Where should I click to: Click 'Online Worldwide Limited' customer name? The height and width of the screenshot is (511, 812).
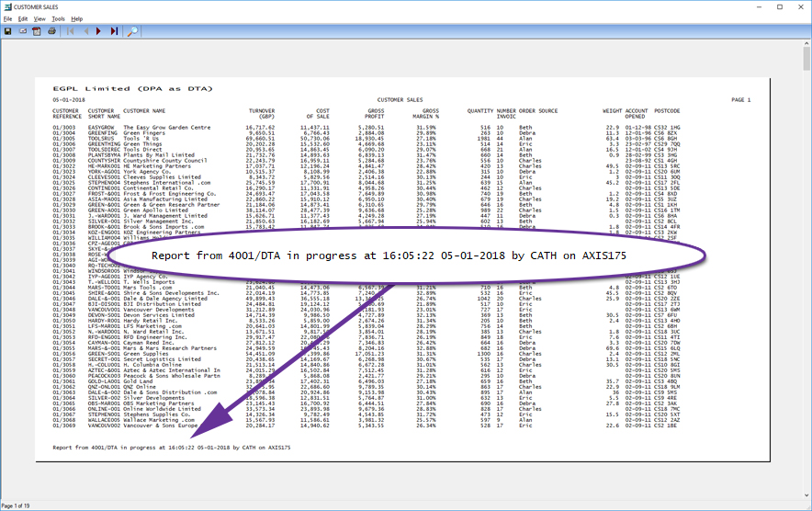[162, 409]
